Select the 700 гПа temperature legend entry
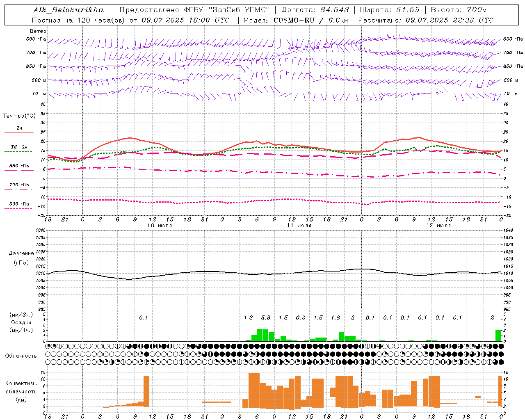The image size is (525, 420). pos(19,185)
